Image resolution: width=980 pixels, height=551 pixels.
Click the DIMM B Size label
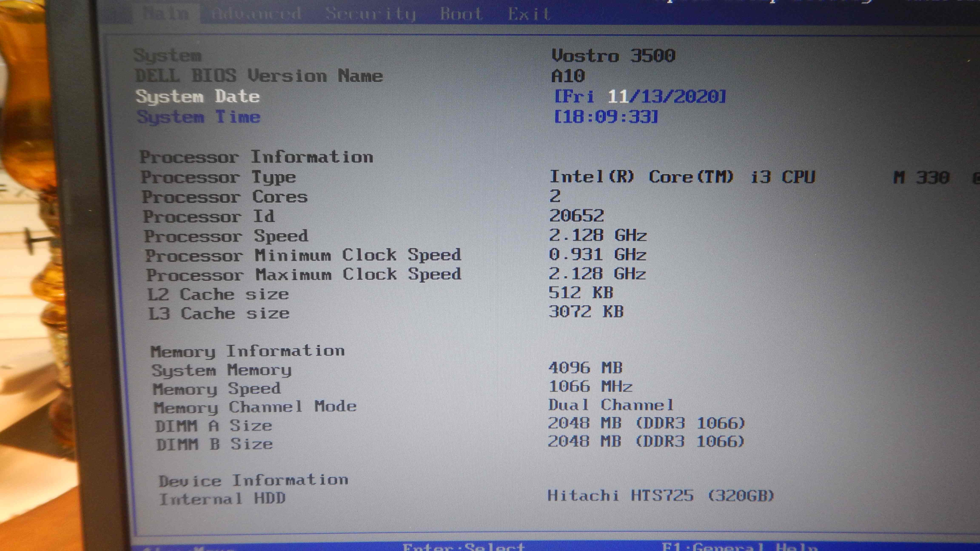pos(215,444)
